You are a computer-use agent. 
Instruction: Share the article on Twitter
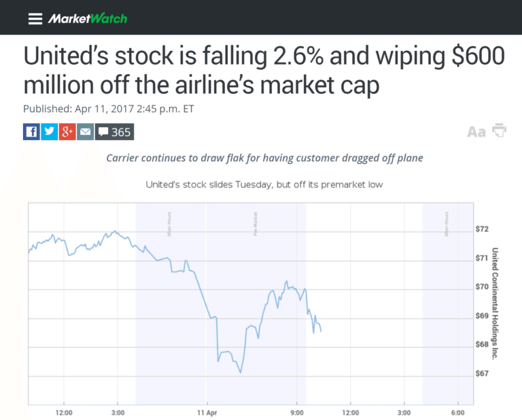pos(49,131)
